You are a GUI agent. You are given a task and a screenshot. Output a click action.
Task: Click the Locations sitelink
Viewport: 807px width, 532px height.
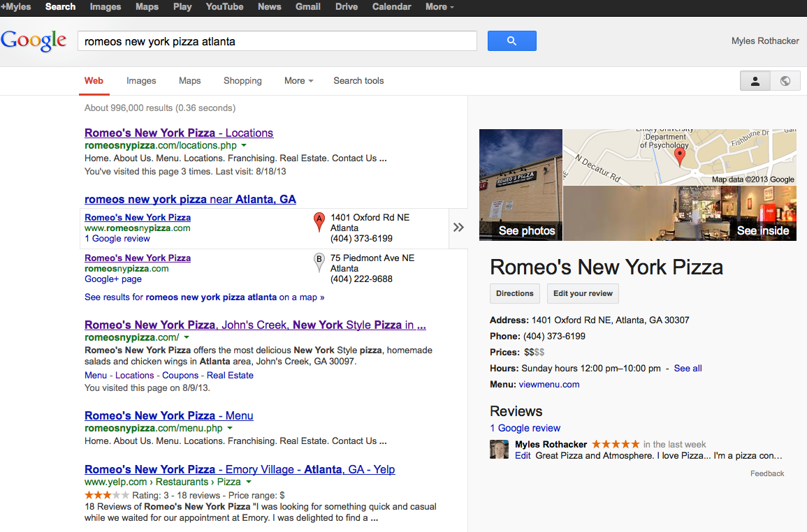pyautogui.click(x=134, y=376)
